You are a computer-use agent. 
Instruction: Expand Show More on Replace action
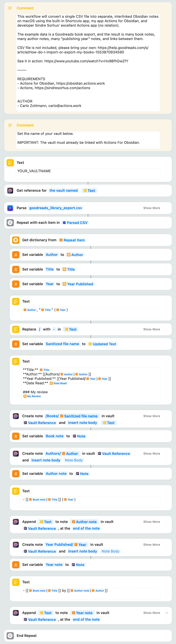[x=151, y=329]
